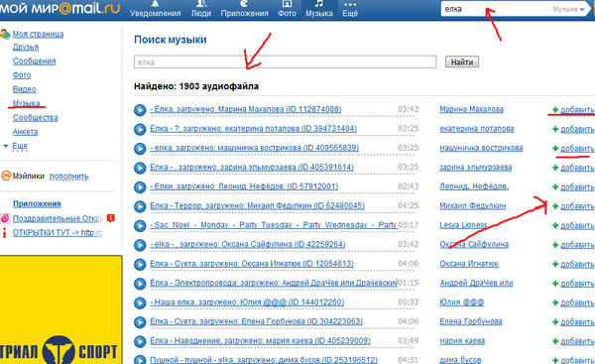Image resolution: width=595 pixels, height=364 pixels.
Task: Open the Приложения sidebar heading link
Action: pyautogui.click(x=37, y=204)
